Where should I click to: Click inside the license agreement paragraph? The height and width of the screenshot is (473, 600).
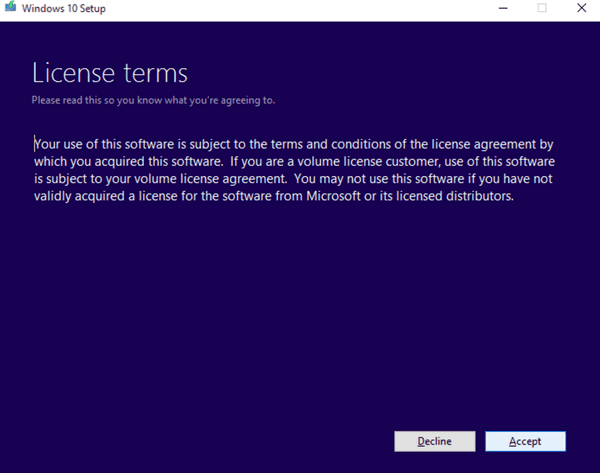[294, 170]
